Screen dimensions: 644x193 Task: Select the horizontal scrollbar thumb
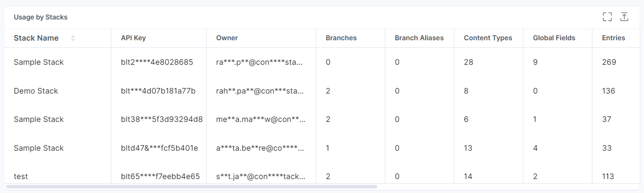192,186
